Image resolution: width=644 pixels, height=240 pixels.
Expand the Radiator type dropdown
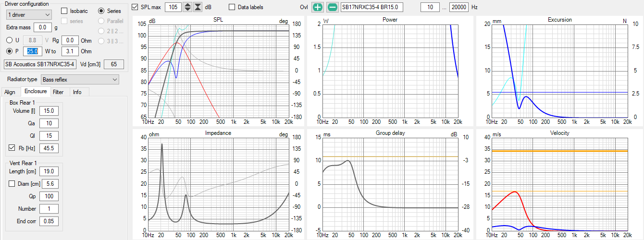(x=79, y=79)
